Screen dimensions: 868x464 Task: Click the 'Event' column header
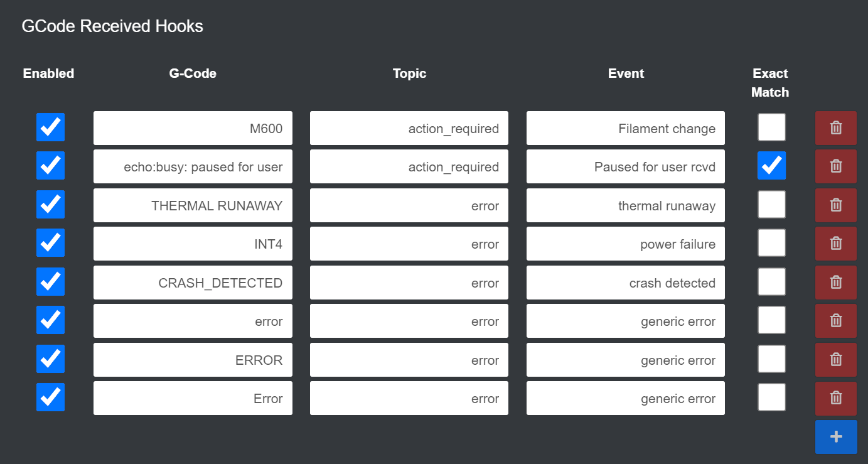626,73
